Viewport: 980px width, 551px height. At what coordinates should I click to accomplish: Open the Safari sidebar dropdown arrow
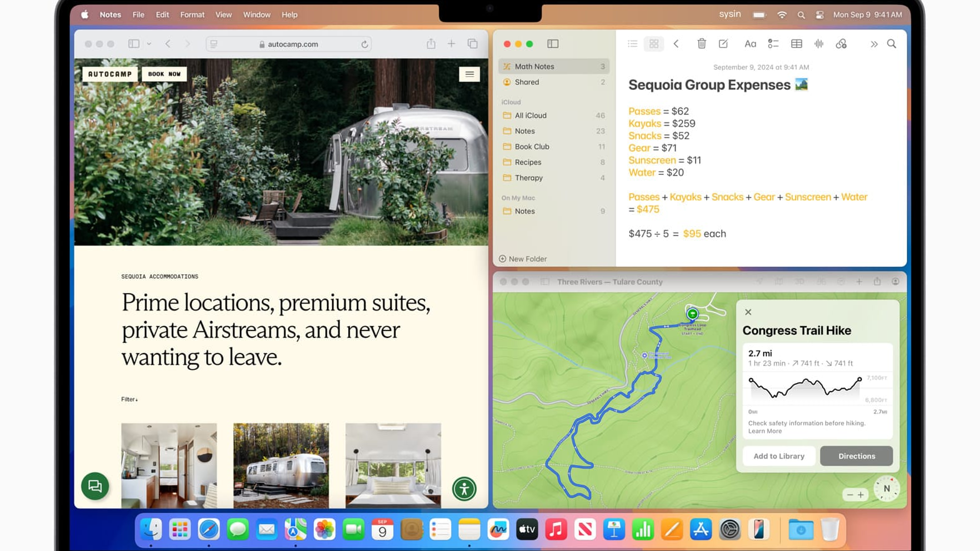149,44
